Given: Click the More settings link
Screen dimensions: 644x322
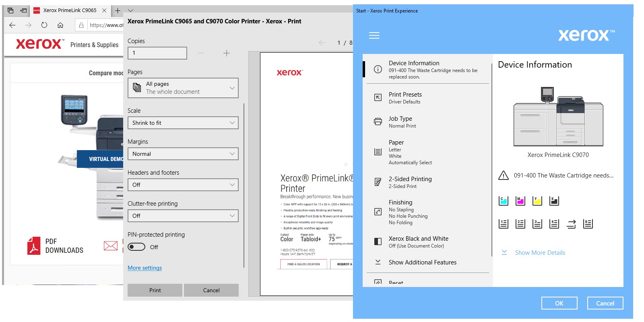Looking at the screenshot, I should click(x=145, y=268).
